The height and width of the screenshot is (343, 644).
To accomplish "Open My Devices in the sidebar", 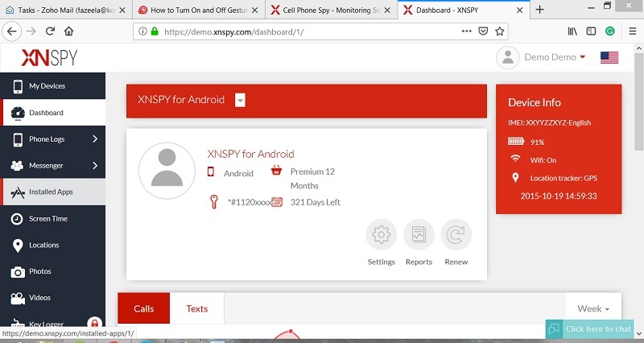I will (52, 86).
